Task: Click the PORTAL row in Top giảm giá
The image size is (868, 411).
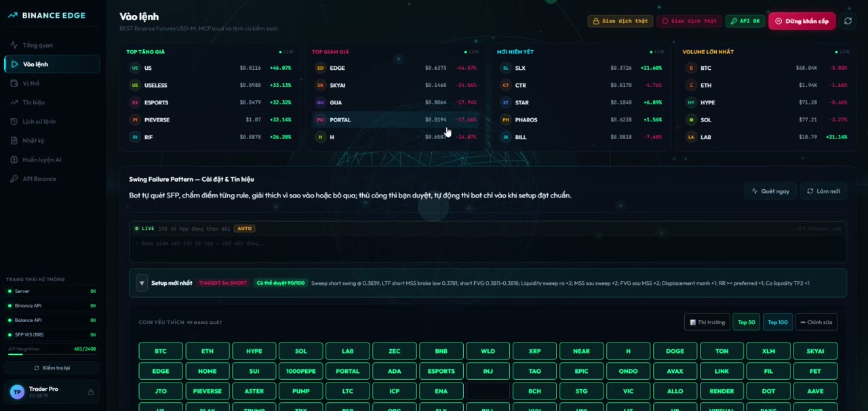Action: [395, 120]
